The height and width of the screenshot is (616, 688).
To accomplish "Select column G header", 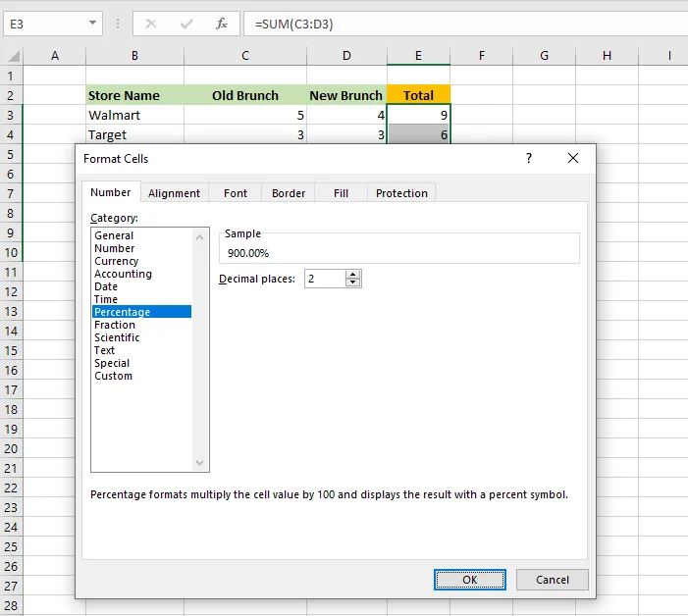I will click(544, 56).
